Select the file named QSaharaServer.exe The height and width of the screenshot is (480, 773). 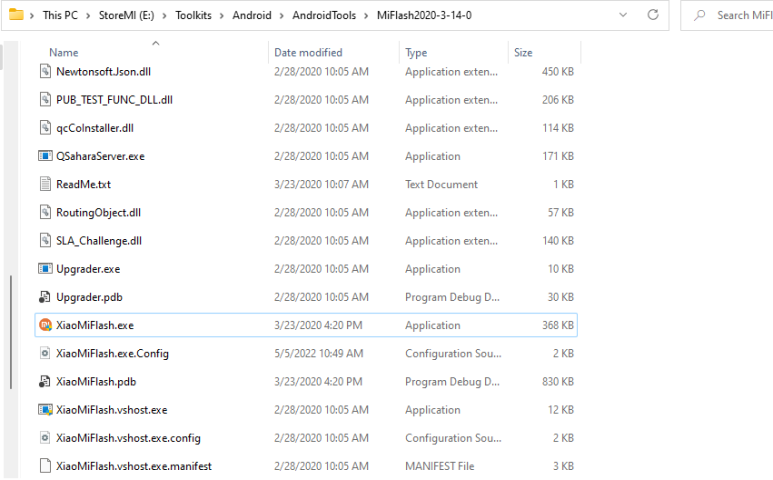point(100,156)
